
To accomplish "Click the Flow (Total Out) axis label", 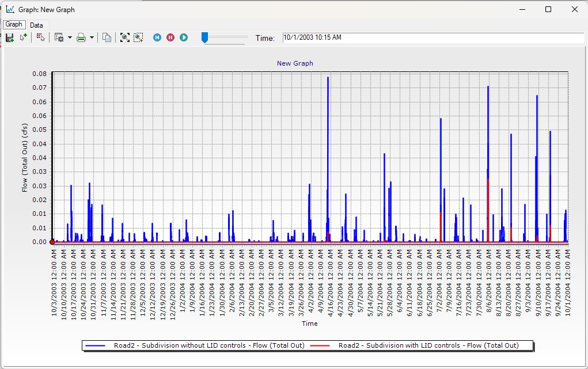I will click(x=25, y=158).
